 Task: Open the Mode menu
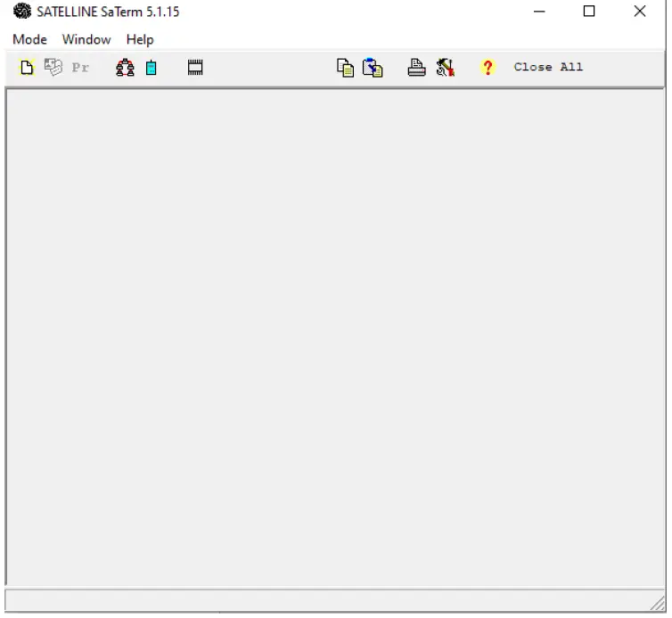[x=29, y=39]
